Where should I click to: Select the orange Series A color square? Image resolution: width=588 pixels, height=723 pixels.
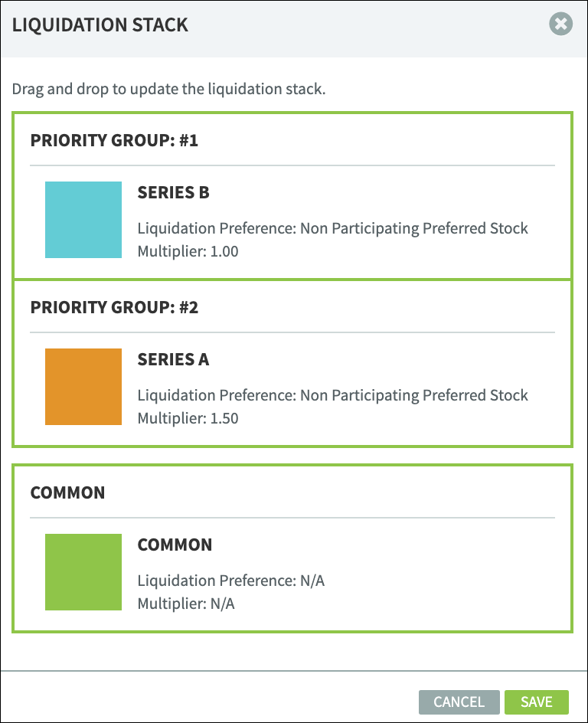(83, 387)
